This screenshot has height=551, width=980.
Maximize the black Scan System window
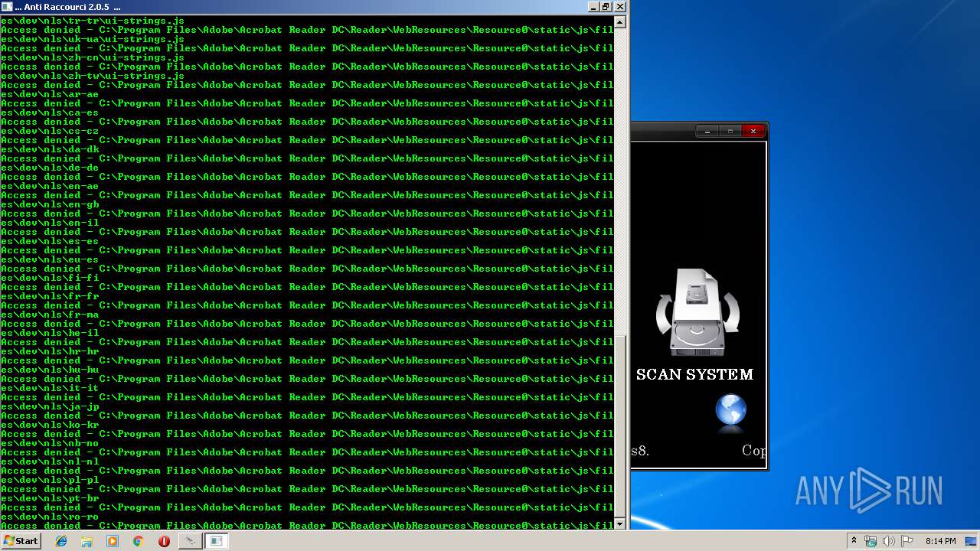click(730, 132)
